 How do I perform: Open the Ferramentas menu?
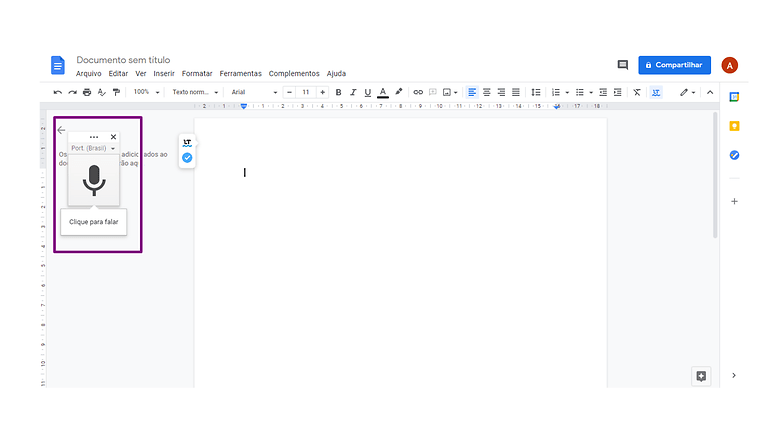[x=240, y=73]
